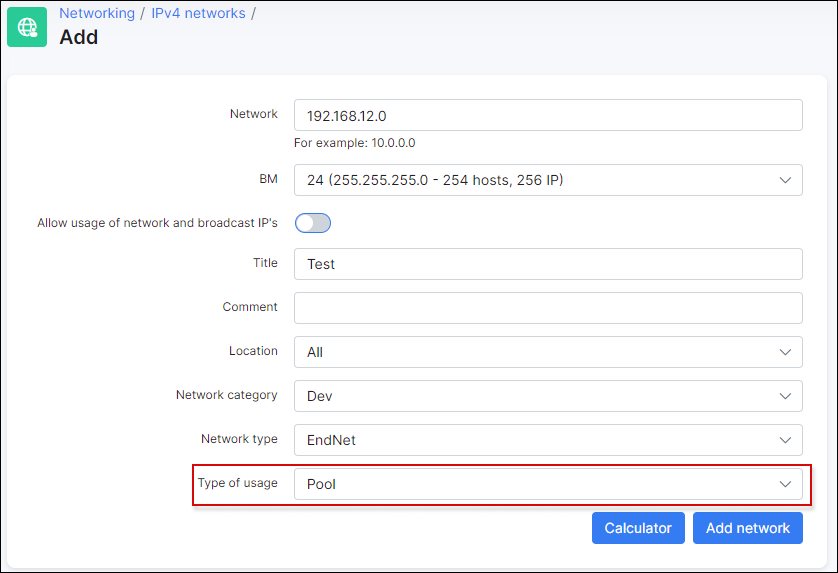The height and width of the screenshot is (573, 838).
Task: Click the 'Type of usage' field label
Action: click(237, 483)
